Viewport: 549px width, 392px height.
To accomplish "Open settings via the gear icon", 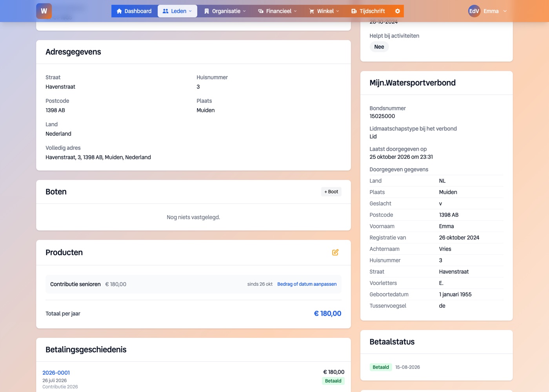I will [x=398, y=11].
